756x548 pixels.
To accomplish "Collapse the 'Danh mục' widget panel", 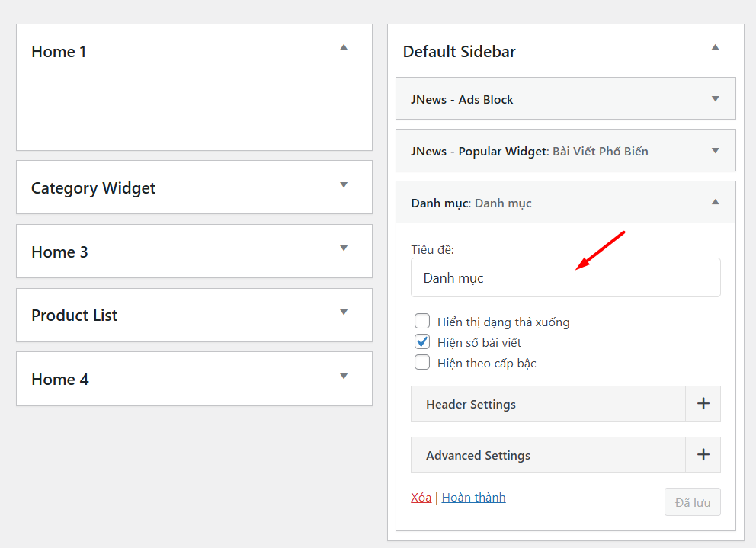I will click(x=715, y=202).
